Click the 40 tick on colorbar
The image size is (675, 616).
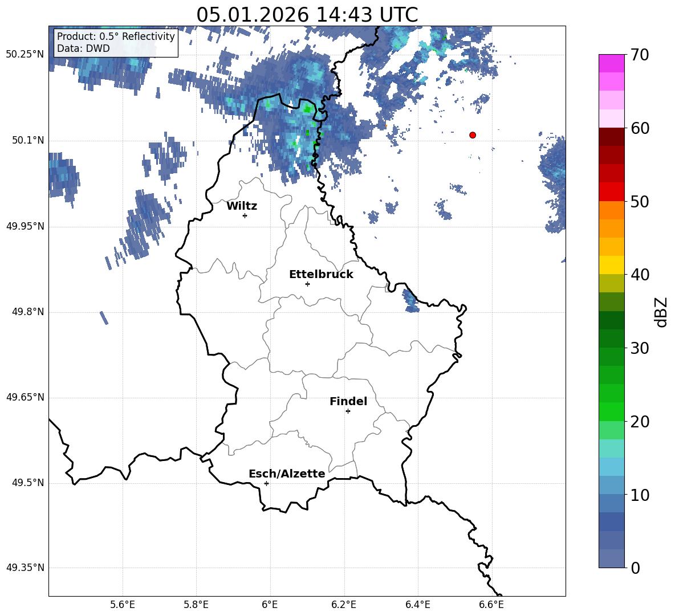pos(639,275)
